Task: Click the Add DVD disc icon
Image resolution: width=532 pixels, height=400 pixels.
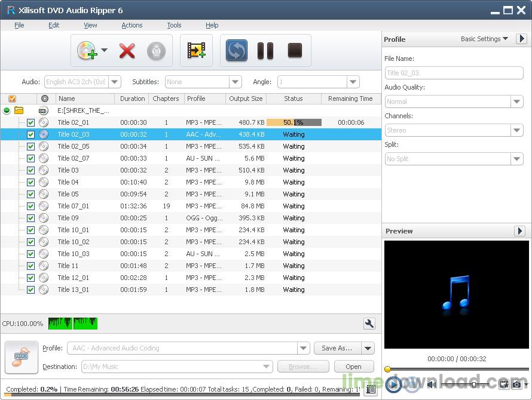Action: click(x=87, y=51)
